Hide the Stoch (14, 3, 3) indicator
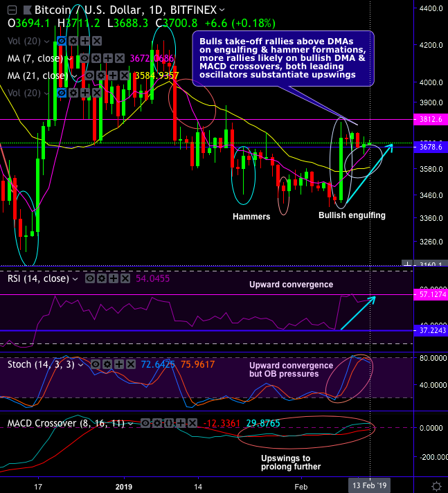Screen dimensions: 448x493 tap(96, 364)
